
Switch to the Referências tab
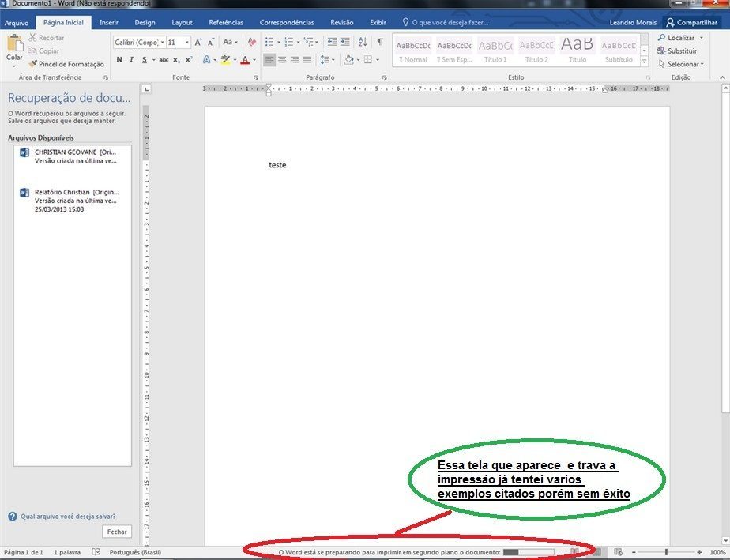point(226,22)
